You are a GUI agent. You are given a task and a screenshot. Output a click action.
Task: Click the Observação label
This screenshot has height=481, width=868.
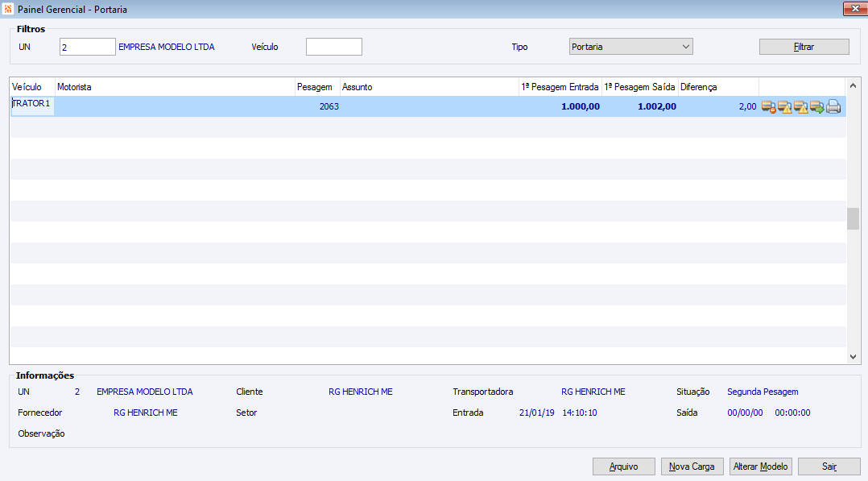[42, 434]
